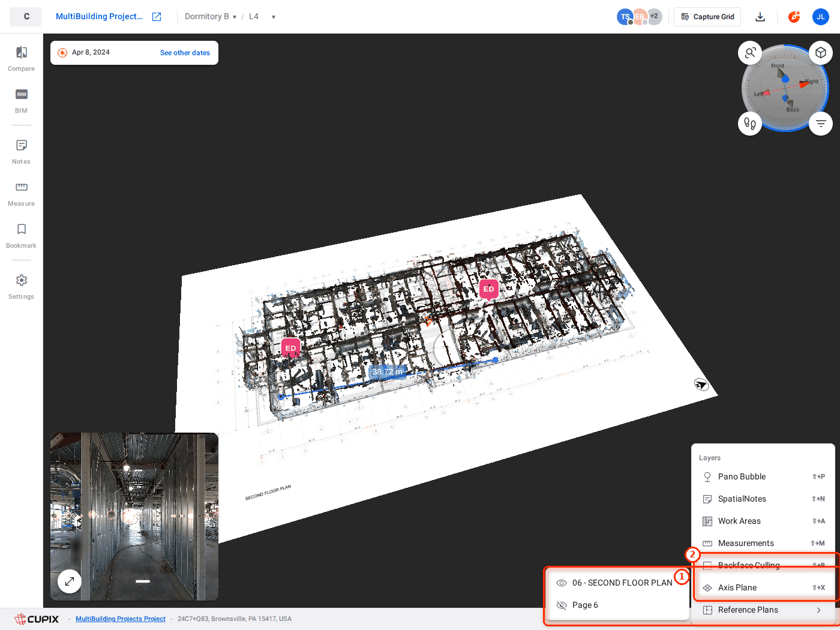Click the download icon in header
This screenshot has width=840, height=630.
point(760,17)
